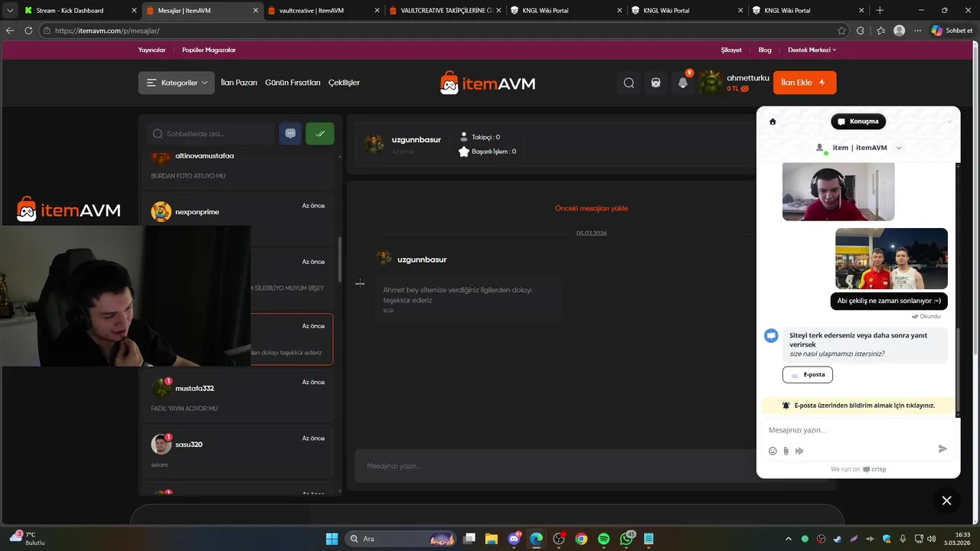Click browser refresh icon
The height and width of the screenshot is (551, 980).
point(28,31)
